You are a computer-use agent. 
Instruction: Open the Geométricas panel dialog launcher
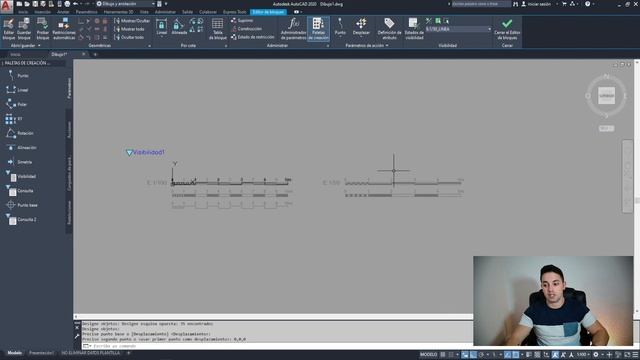tap(149, 46)
